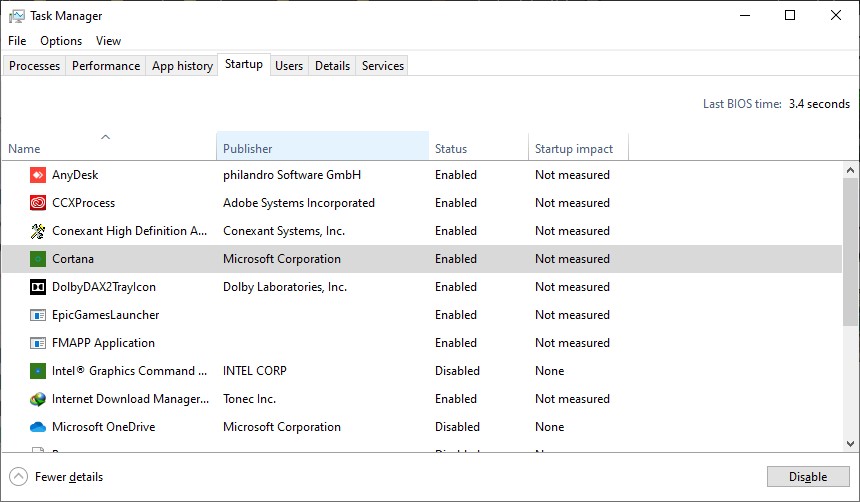860x502 pixels.
Task: Switch to the Details tab
Action: point(332,66)
